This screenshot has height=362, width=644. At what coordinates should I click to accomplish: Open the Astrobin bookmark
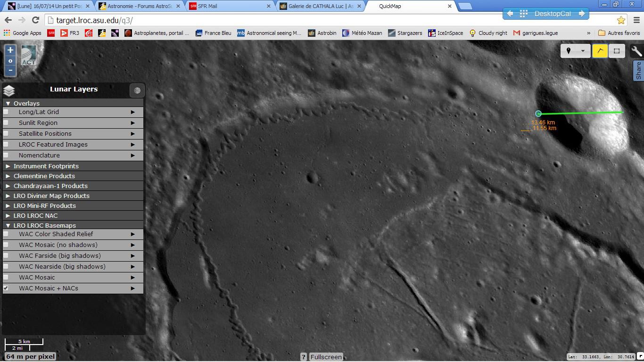click(322, 33)
